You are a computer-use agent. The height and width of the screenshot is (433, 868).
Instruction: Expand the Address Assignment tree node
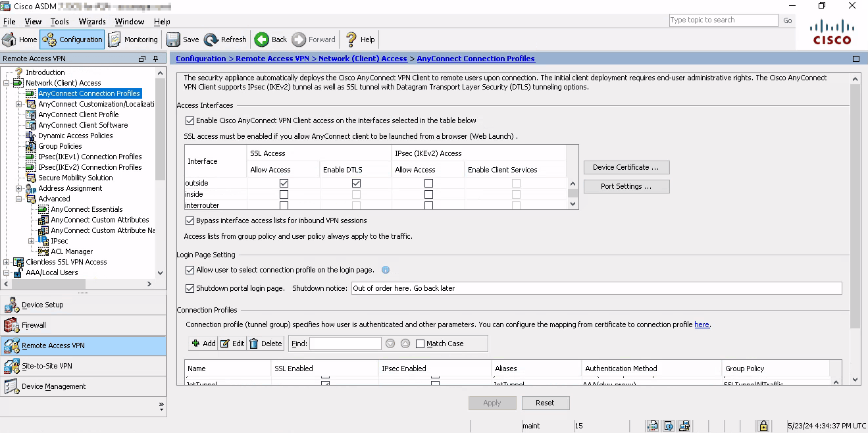pyautogui.click(x=19, y=188)
